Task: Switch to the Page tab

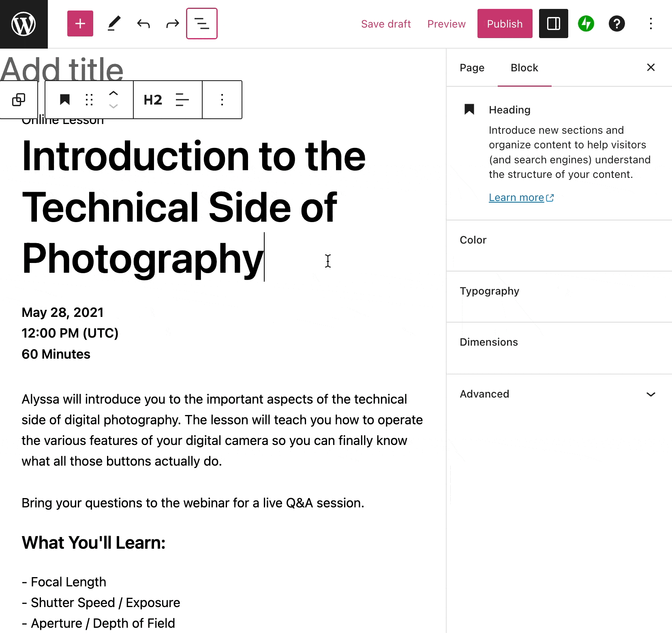Action: 472,68
